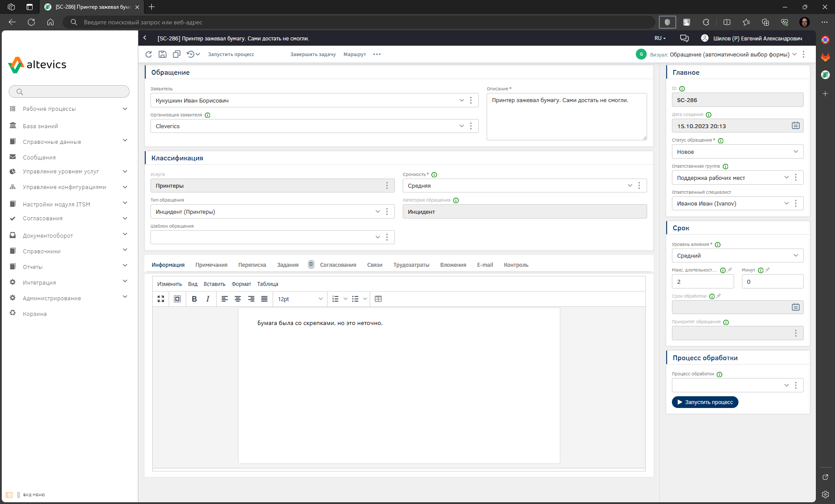Open the Тип обращения dropdown
The width and height of the screenshot is (835, 504).
(377, 212)
